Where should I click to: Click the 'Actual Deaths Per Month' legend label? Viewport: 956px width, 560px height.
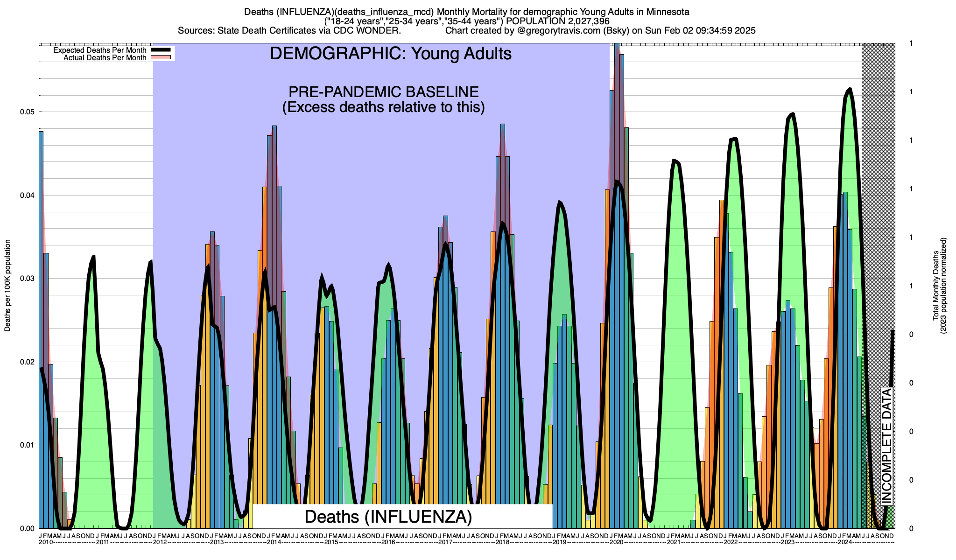coord(105,58)
